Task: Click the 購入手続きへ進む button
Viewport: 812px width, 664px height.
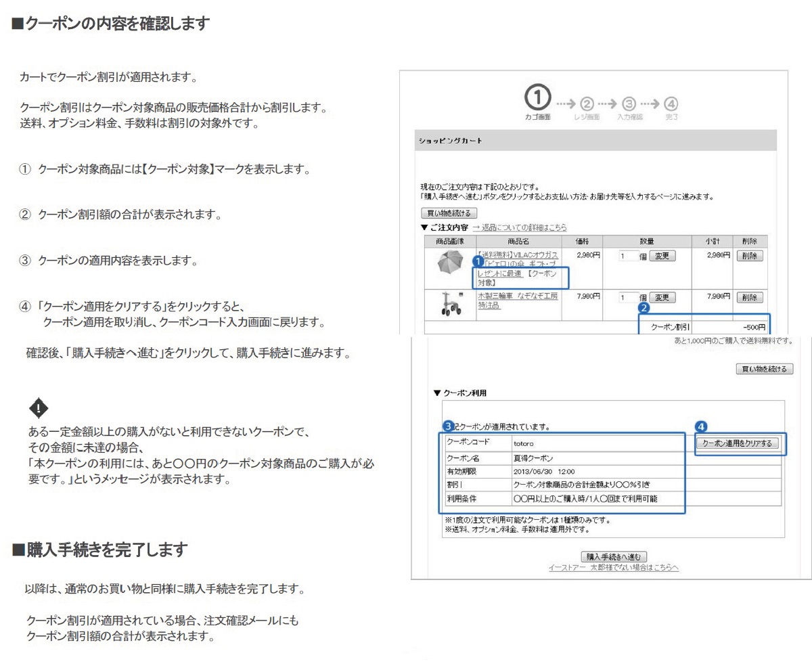Action: tap(613, 556)
